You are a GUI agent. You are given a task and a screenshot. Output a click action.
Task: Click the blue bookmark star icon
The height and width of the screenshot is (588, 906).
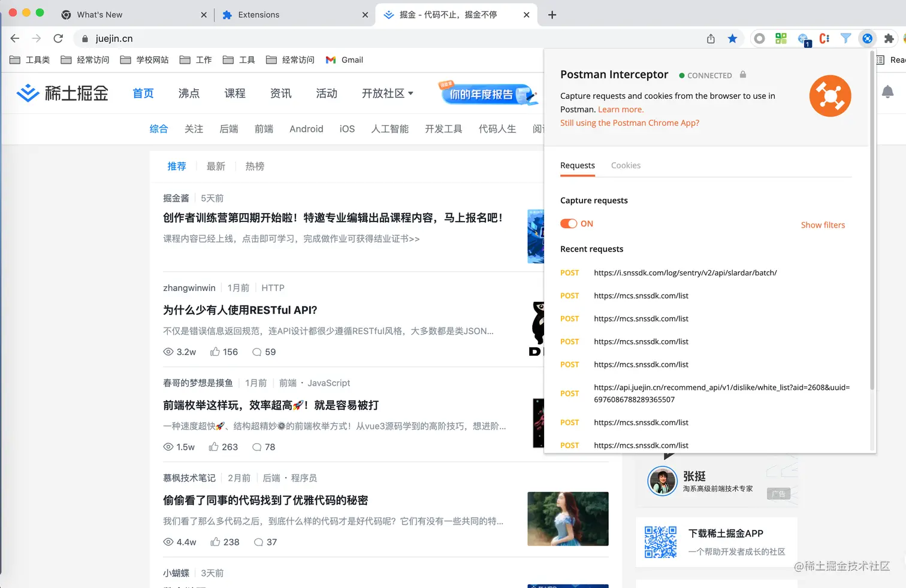(x=732, y=38)
